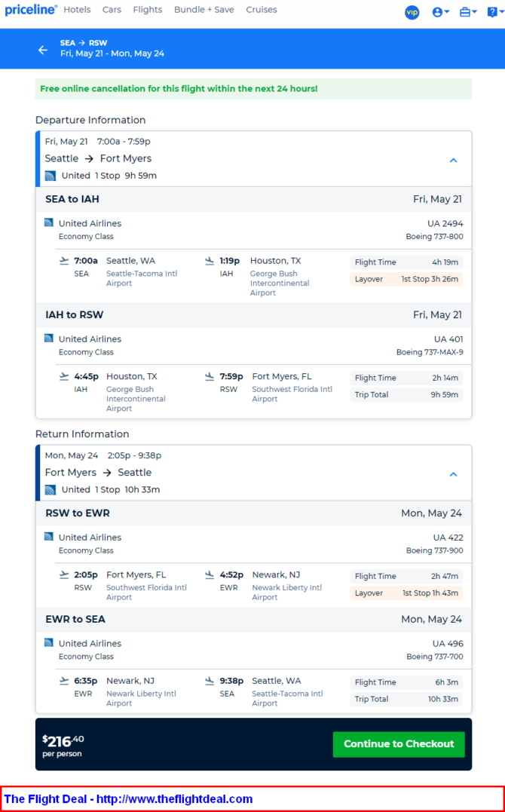Click the Flight Time 2h 14m row

coord(406,378)
